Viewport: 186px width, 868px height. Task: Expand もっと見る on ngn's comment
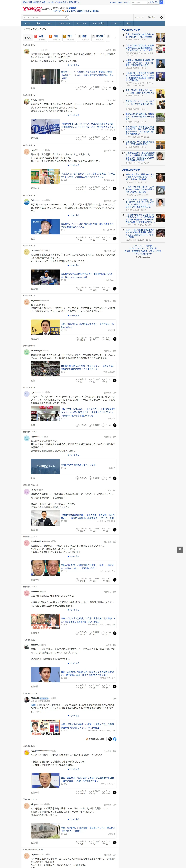pyautogui.click(x=73, y=165)
